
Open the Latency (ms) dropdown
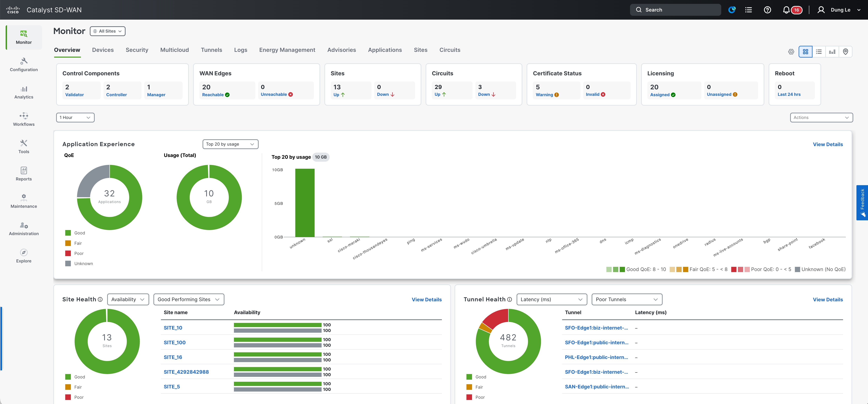pyautogui.click(x=552, y=299)
